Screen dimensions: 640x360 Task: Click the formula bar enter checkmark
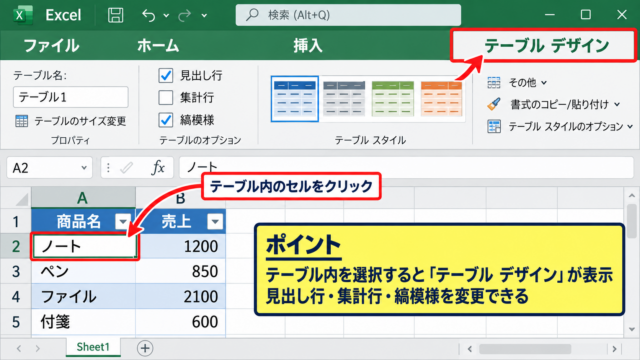point(127,168)
